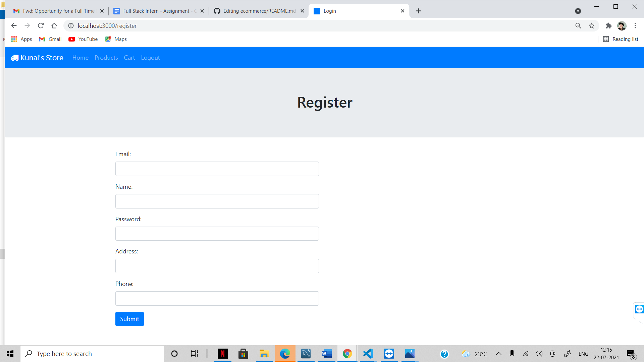
Task: Open the Chrome profile avatar
Action: click(622, 26)
